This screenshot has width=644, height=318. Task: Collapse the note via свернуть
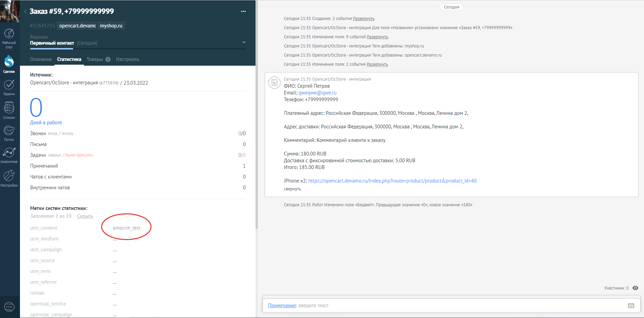coord(292,189)
